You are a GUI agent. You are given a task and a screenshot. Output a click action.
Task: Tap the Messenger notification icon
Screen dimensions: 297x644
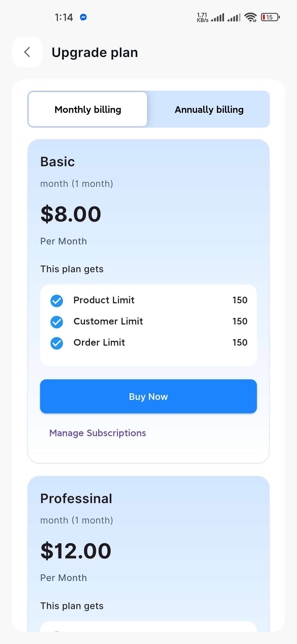pyautogui.click(x=83, y=17)
